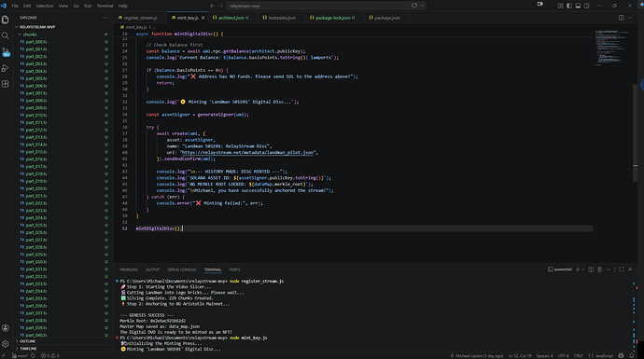Viewport: 644px width, 359px height.
Task: Open the Extensions view
Action: (x=6, y=84)
